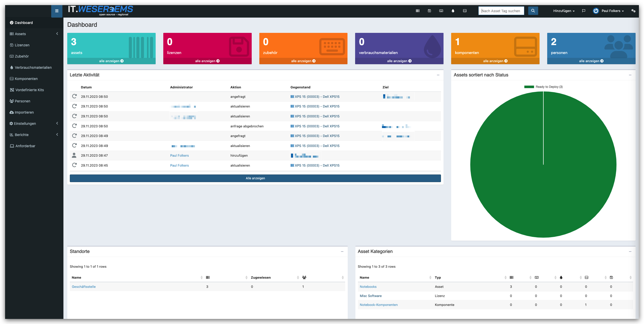Open components via top navbar drive icon

(465, 11)
